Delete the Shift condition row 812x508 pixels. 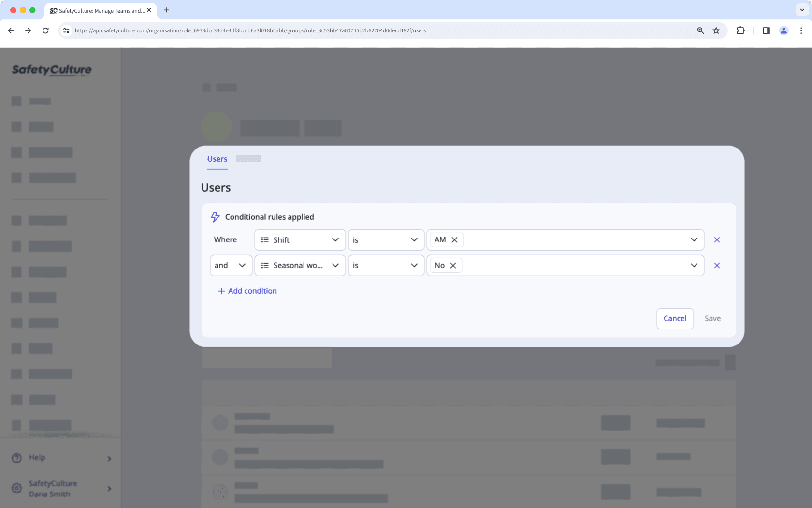pos(717,239)
